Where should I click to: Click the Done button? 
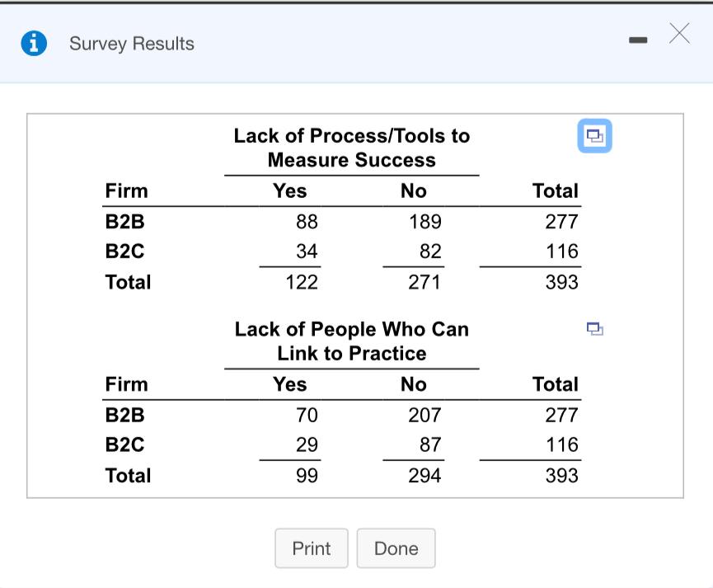pos(396,548)
